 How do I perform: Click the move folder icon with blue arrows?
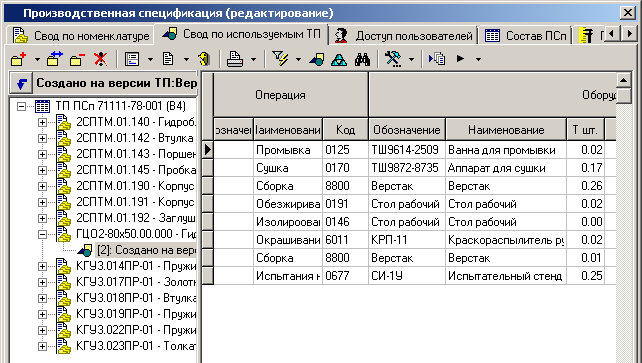click(54, 59)
